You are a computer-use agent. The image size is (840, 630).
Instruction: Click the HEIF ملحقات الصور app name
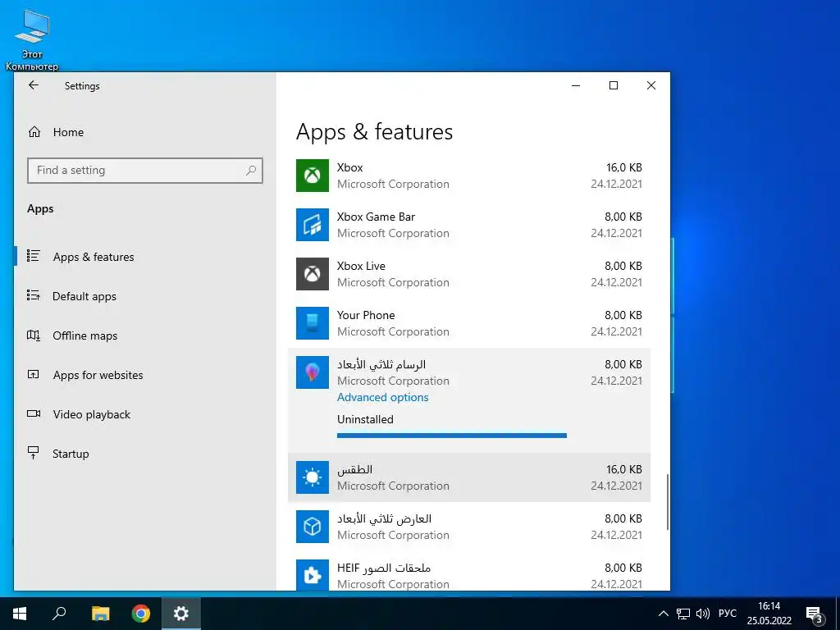point(384,568)
